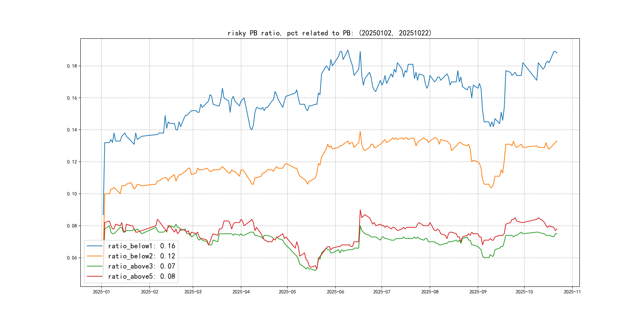The height and width of the screenshot is (322, 644).
Task: Click the 2025-03 x-axis tick label
Action: coord(193,292)
